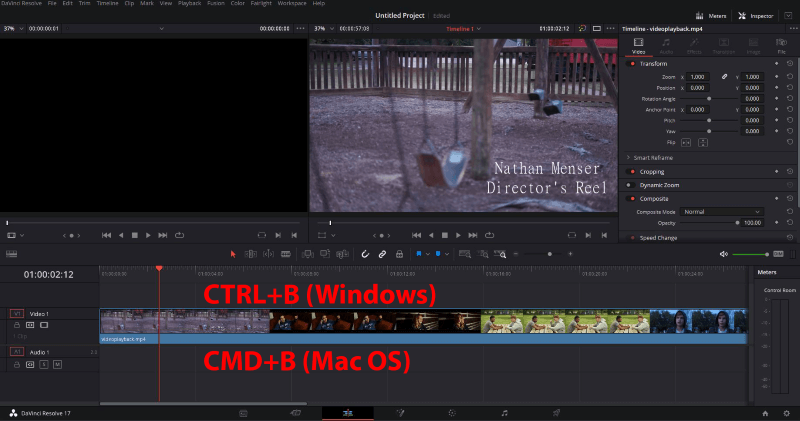Open the Meters panel button
This screenshot has width=800, height=421.
[x=711, y=16]
